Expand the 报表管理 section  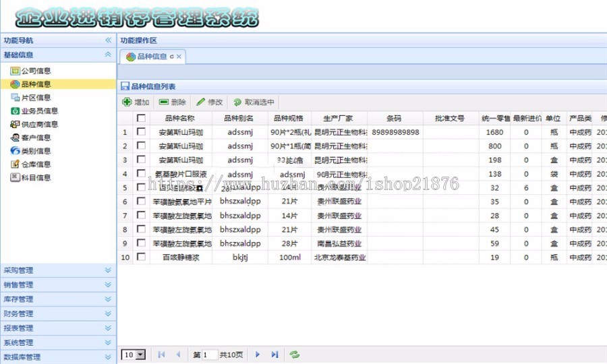coord(108,328)
